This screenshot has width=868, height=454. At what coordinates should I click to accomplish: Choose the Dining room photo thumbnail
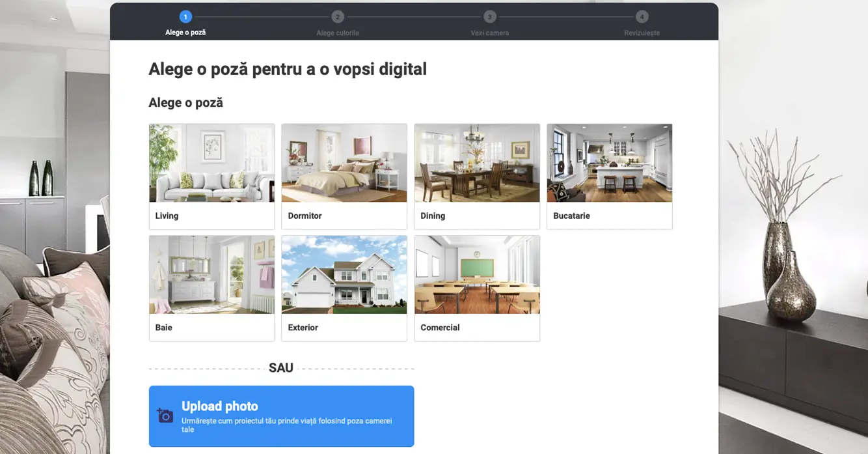pos(477,163)
